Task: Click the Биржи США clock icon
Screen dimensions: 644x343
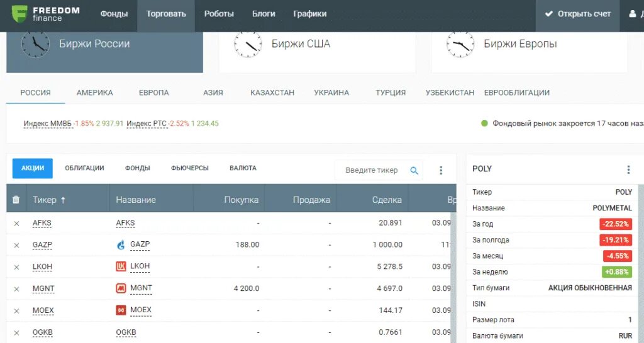Action: pyautogui.click(x=248, y=43)
